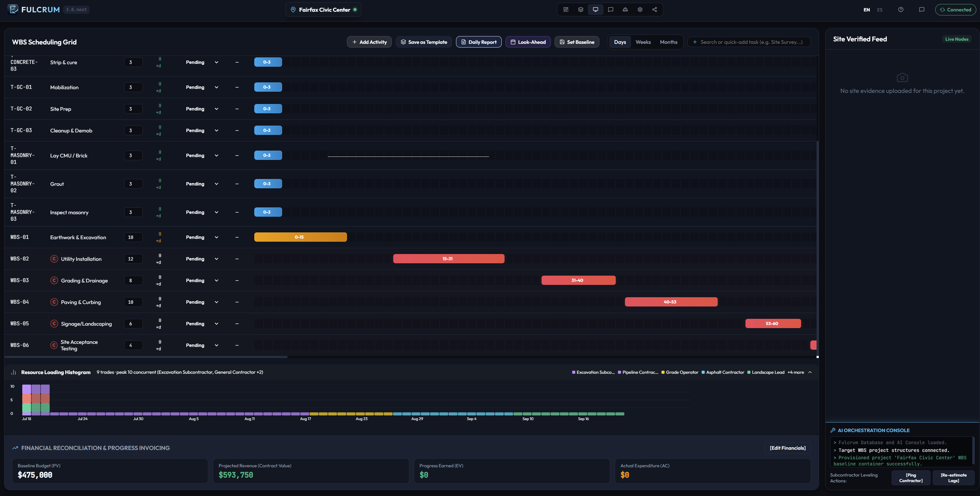Click the Financial Reconciliation trend icon
The width and height of the screenshot is (980, 496).
15,448
